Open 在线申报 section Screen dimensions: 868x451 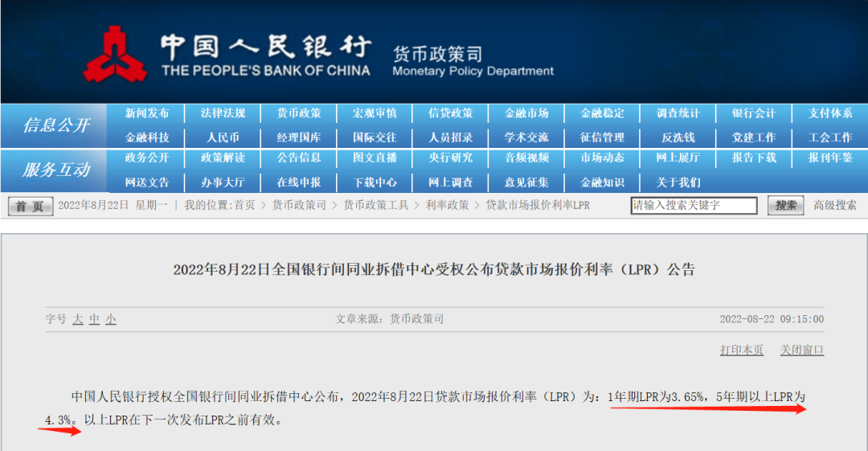click(x=299, y=182)
